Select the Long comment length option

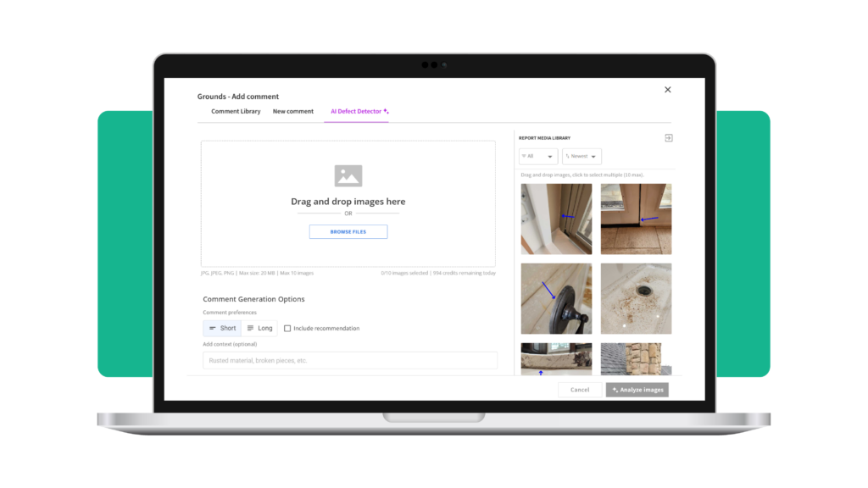point(259,328)
